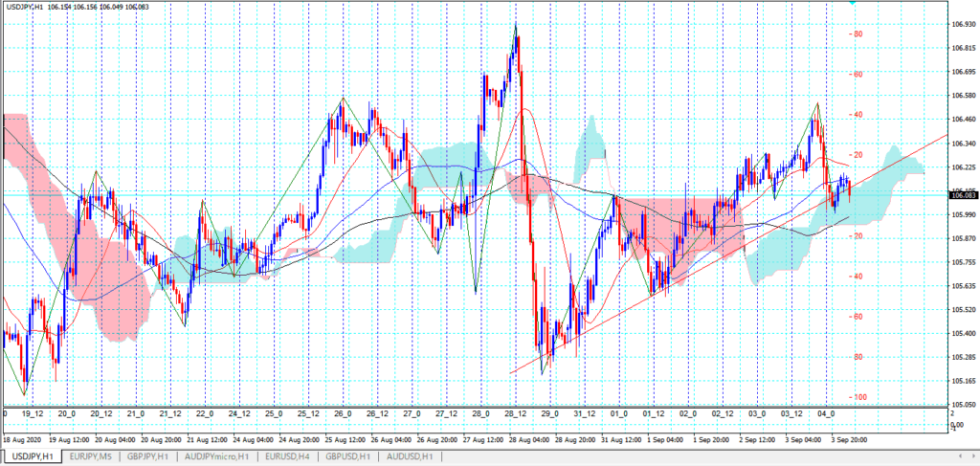980x466 pixels.
Task: Click the red -100 pip scale label
Action: [x=857, y=397]
